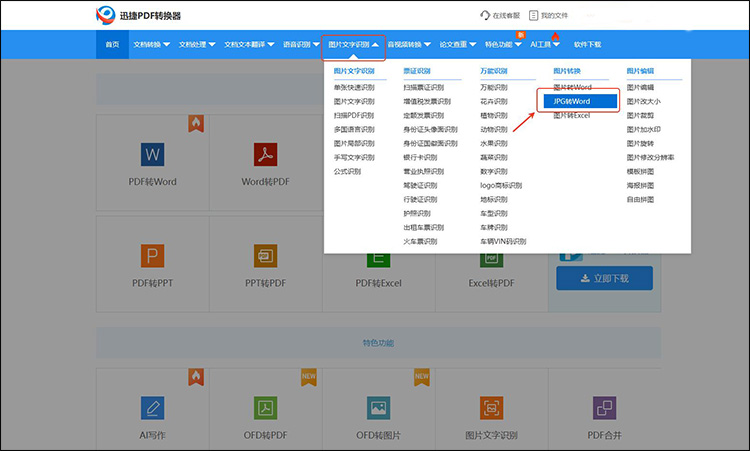Expand the 语音识别 nav dropdown
Screen dimensions: 750x451
coord(301,44)
